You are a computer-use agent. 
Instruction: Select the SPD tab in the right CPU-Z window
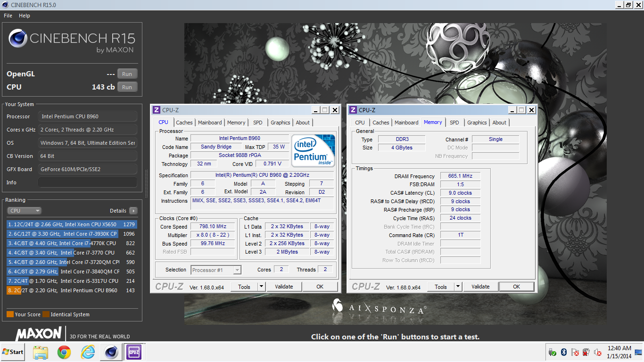tap(454, 123)
